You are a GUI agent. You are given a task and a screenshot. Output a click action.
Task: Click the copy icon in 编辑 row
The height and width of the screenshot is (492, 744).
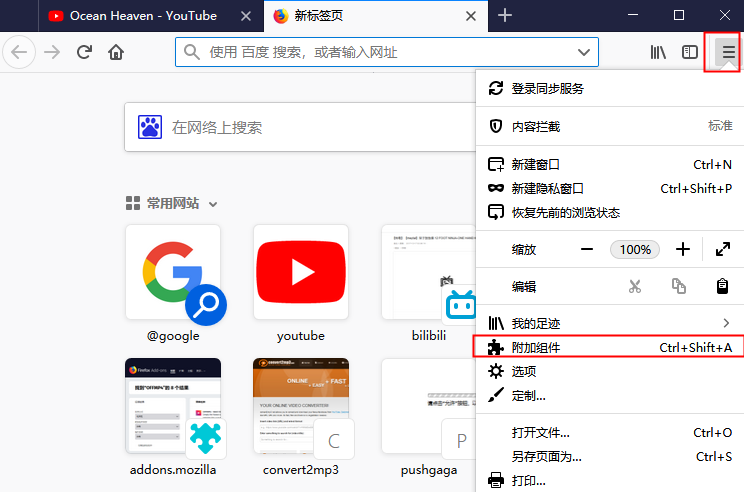[x=679, y=287]
